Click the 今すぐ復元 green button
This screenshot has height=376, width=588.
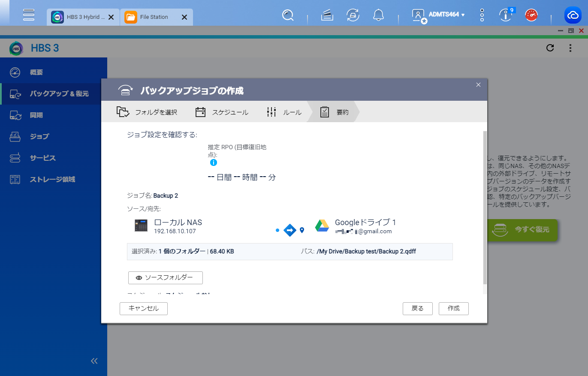[522, 230]
